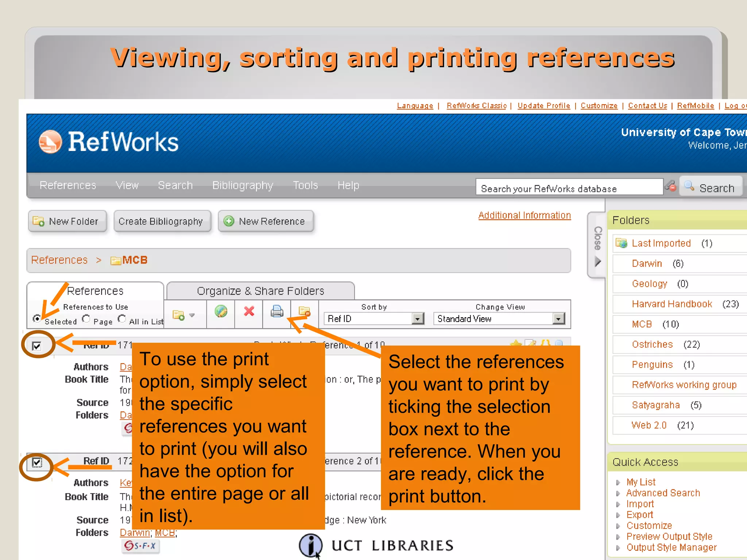Click the UCT Libraries info icon

[x=310, y=546]
